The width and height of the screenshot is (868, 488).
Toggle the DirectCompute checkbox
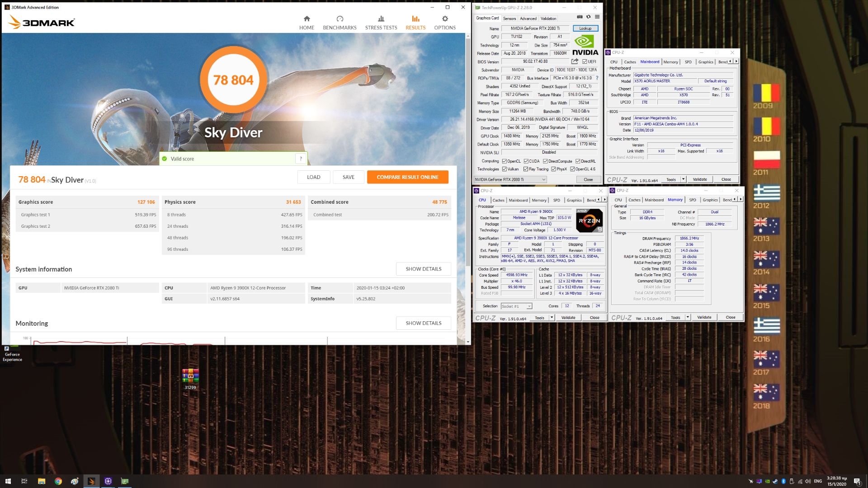click(545, 161)
